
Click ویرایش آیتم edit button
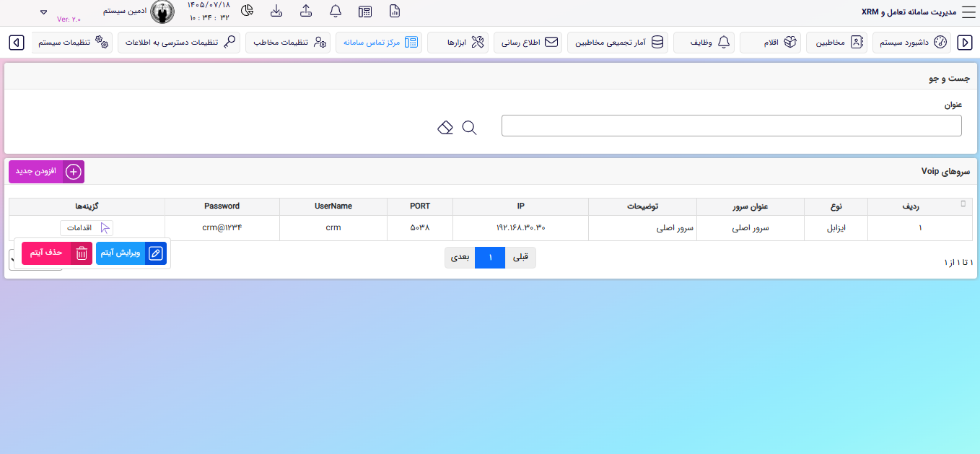tap(131, 253)
